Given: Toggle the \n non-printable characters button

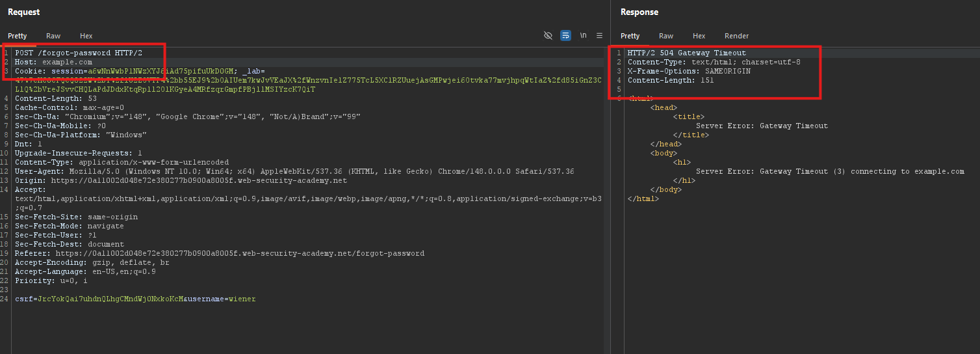Looking at the screenshot, I should point(584,36).
